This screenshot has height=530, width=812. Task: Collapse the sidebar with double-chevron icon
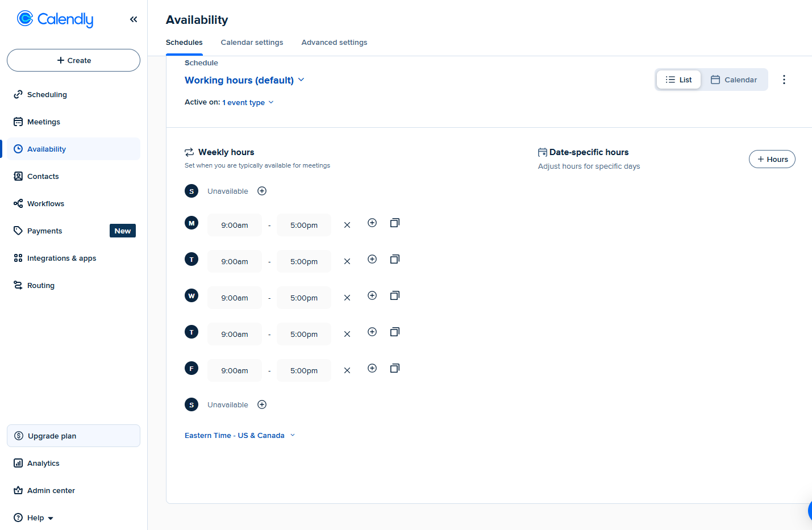click(134, 19)
